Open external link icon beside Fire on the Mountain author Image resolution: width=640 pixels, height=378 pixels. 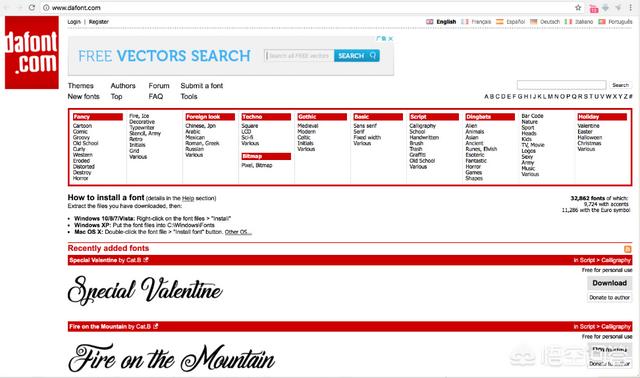tap(156, 326)
